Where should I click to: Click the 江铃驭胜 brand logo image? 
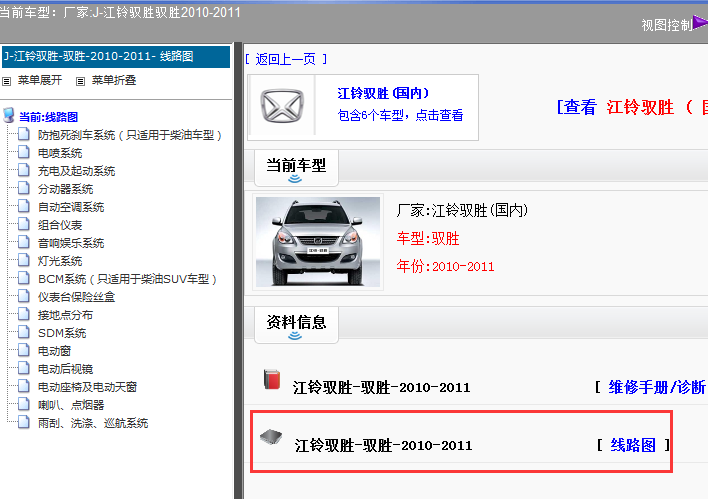pos(282,107)
